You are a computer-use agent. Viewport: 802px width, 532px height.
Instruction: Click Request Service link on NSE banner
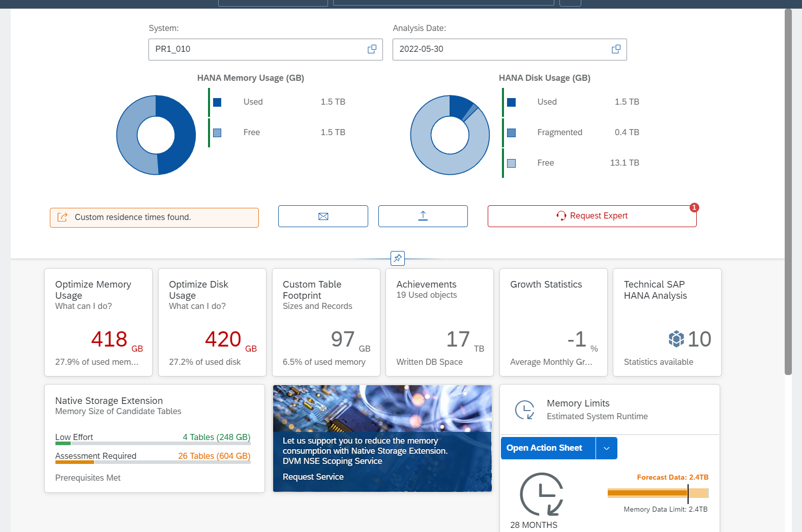[x=313, y=477]
